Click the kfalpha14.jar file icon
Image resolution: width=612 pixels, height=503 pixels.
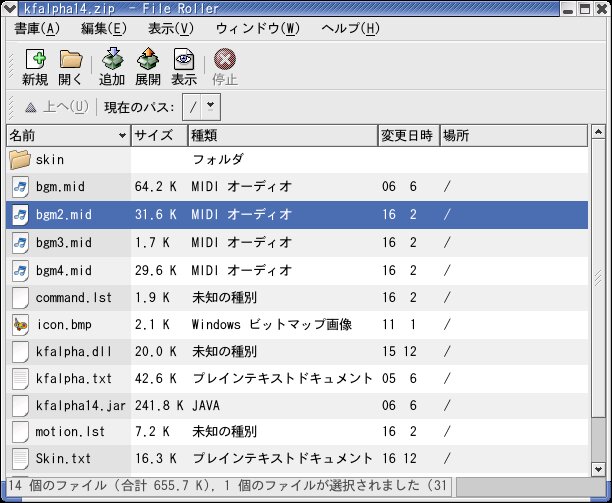coord(20,405)
